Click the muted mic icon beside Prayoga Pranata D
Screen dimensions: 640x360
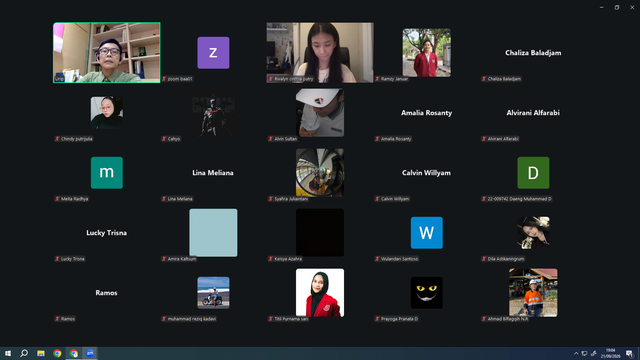coord(378,319)
